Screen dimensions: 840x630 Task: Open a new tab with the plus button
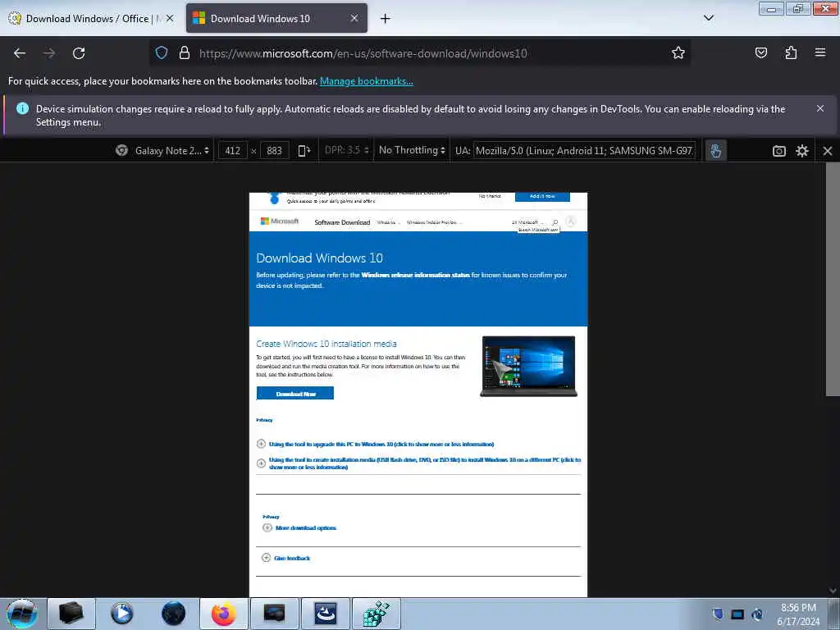(385, 19)
